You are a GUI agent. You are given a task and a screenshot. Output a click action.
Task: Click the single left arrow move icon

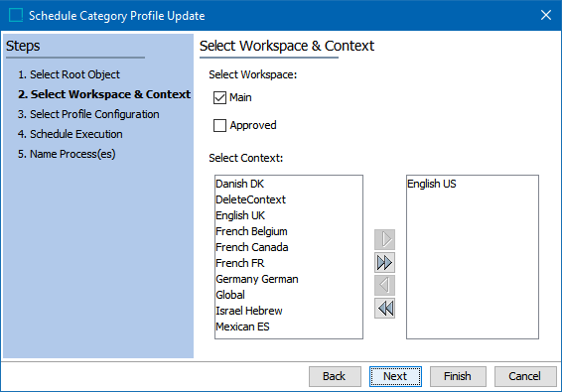[384, 285]
